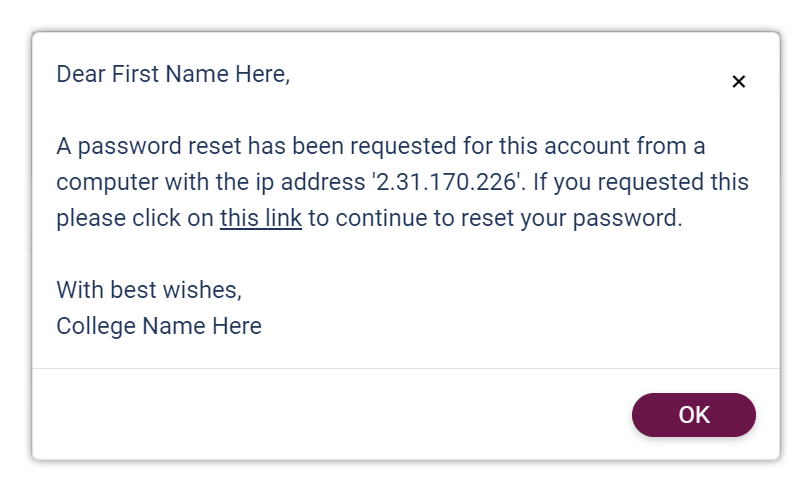811x495 pixels.
Task: Click the 'please click on' text
Action: 135,218
